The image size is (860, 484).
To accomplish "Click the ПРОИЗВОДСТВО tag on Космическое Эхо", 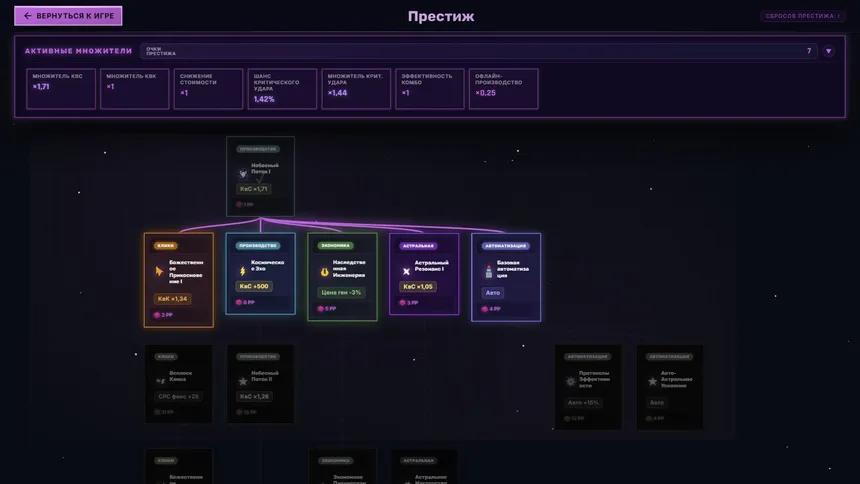I will pos(258,246).
